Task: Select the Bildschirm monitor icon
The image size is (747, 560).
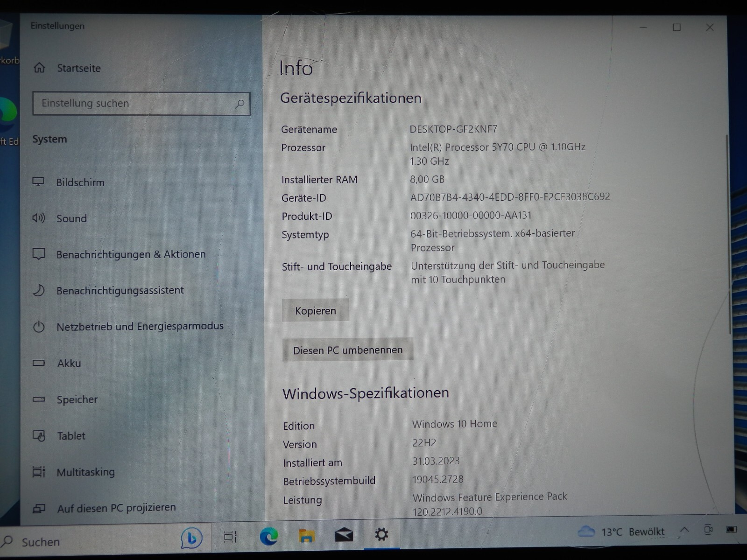Action: [x=39, y=182]
